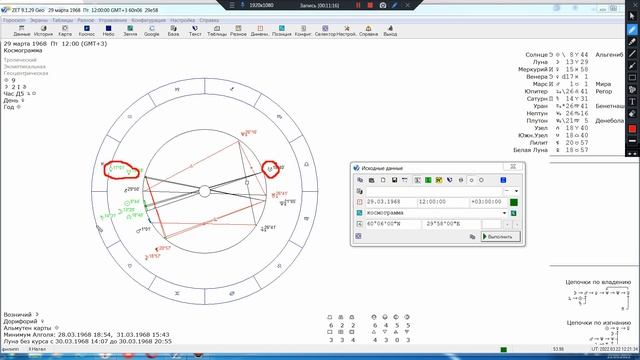This screenshot has width=640, height=360.
Task: Click the yellow icon in dialog toolbar
Action: pyautogui.click(x=439, y=180)
